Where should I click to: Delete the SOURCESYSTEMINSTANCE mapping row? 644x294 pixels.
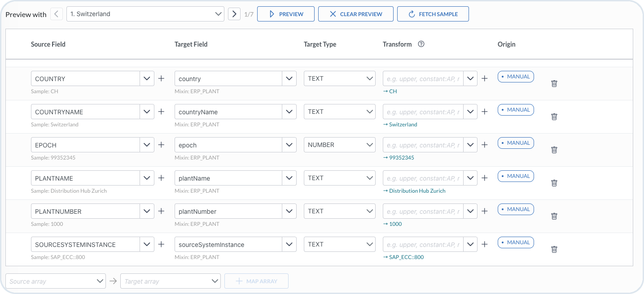point(554,249)
